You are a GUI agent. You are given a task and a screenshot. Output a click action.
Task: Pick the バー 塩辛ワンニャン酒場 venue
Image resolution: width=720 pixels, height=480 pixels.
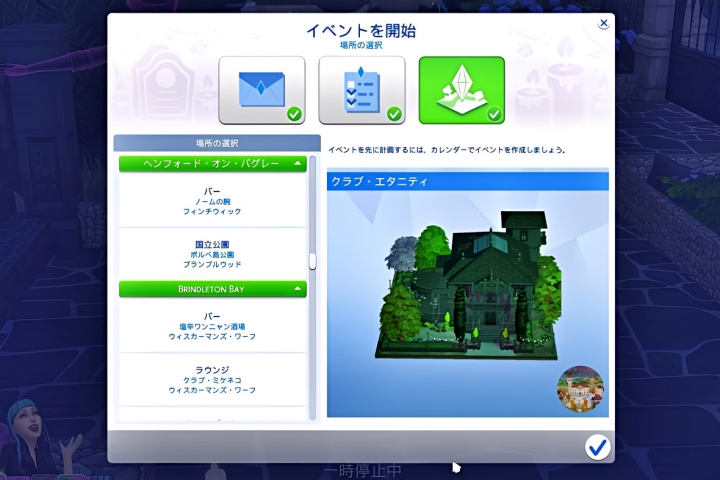[212, 326]
